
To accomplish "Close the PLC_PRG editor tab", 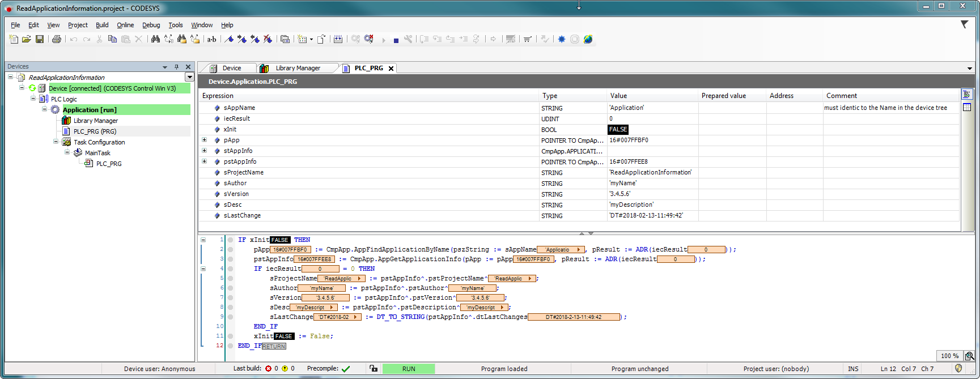I will click(x=391, y=69).
